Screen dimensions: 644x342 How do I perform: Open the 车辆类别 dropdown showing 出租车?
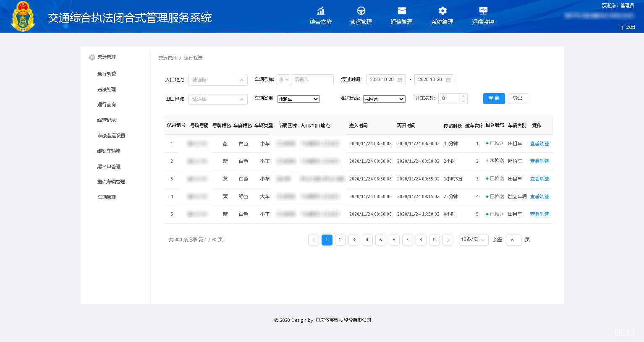(298, 99)
